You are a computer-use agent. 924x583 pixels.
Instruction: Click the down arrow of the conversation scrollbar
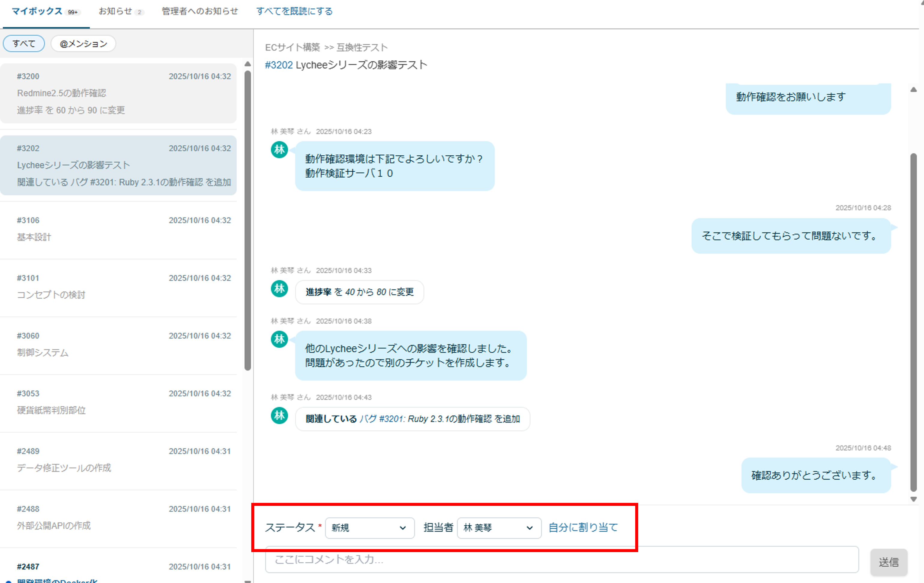coord(913,499)
